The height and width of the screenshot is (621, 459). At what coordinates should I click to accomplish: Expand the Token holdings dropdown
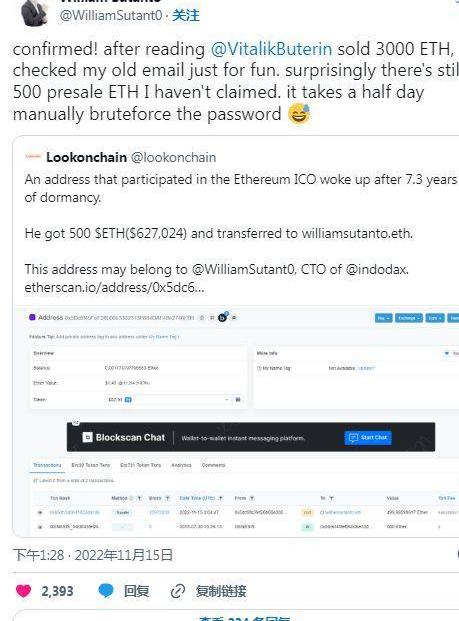[x=168, y=400]
